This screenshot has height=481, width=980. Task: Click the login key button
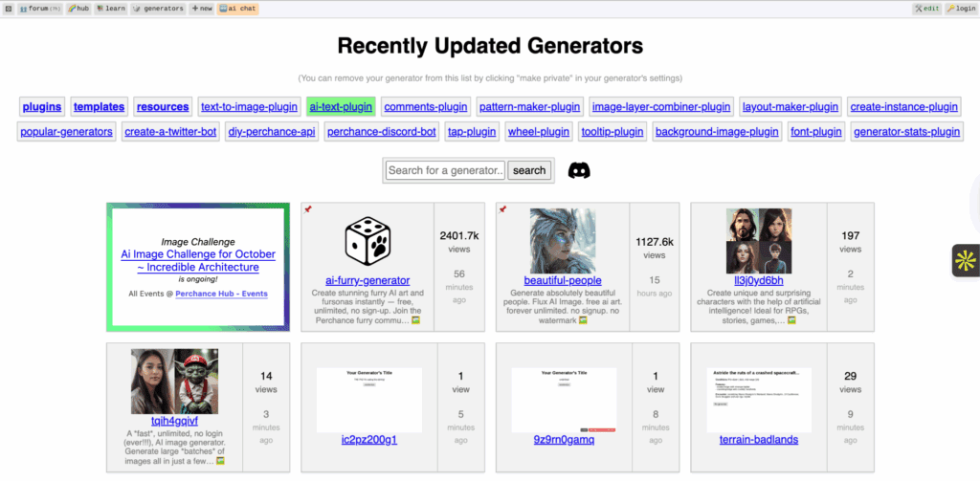960,9
